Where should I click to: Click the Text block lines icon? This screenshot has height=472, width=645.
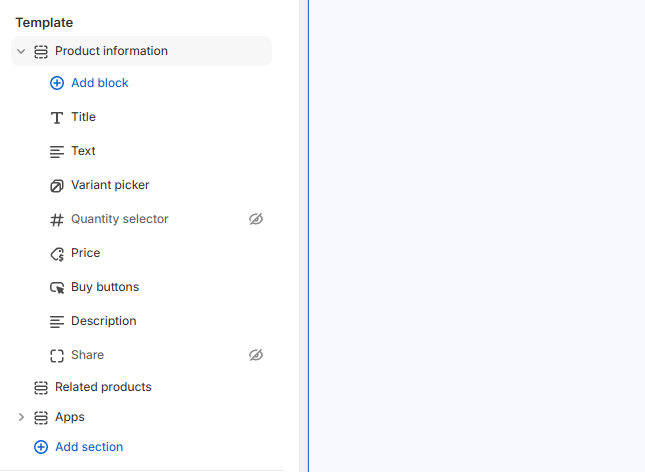point(57,152)
